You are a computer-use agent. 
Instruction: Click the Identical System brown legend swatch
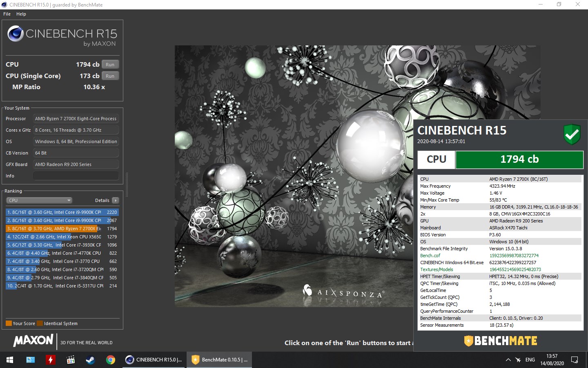click(x=40, y=323)
